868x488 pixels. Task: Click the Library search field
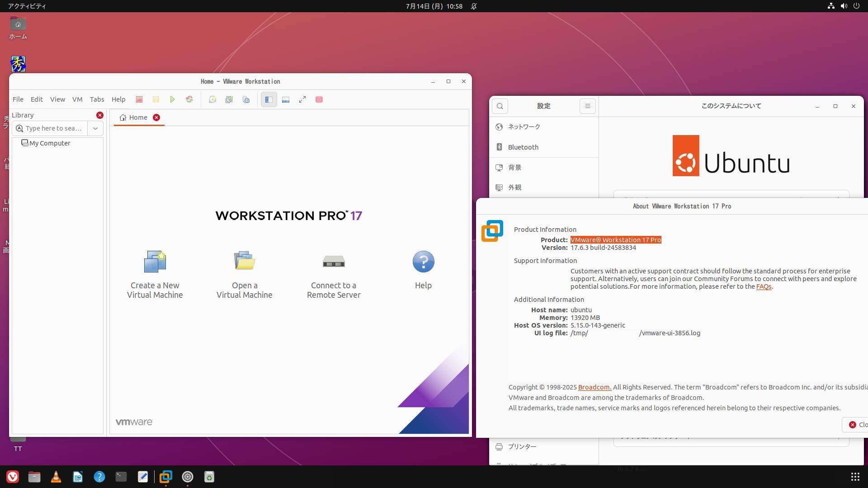pyautogui.click(x=50, y=128)
